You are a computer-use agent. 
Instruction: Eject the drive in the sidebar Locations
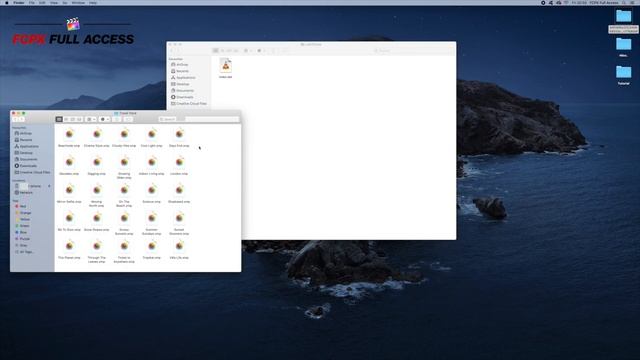click(x=49, y=186)
